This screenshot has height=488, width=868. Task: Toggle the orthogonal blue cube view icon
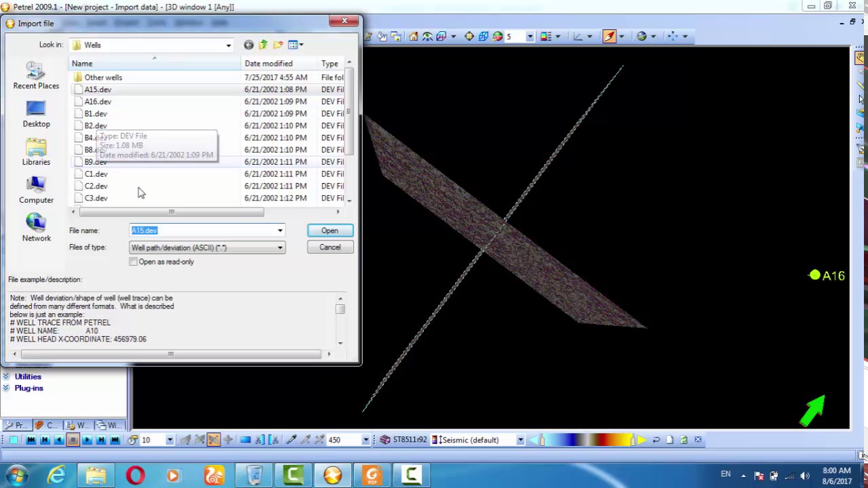483,37
